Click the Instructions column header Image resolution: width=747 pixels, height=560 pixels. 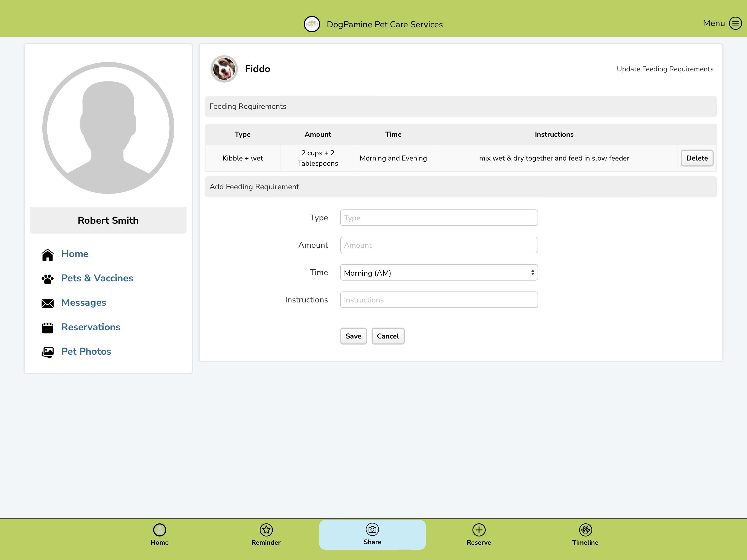554,135
